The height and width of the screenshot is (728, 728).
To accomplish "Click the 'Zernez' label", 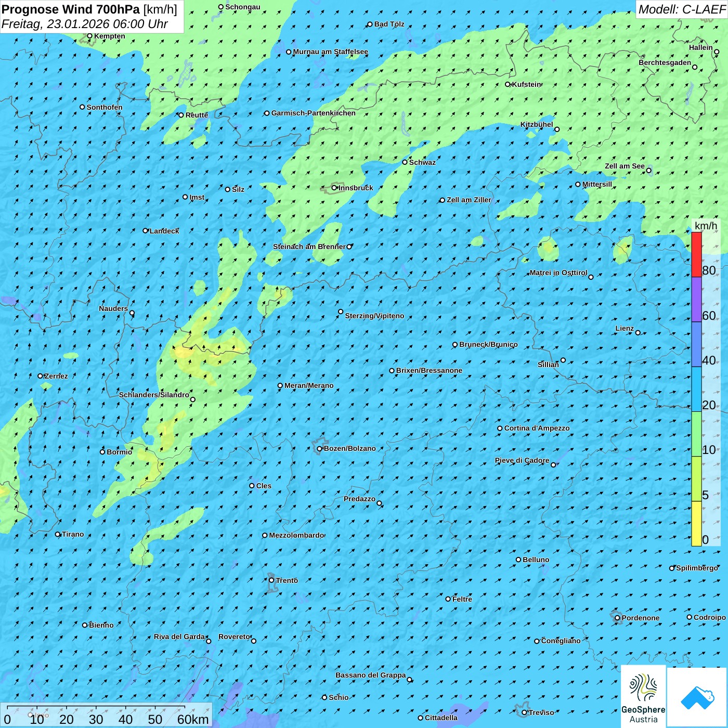I will pos(56,376).
